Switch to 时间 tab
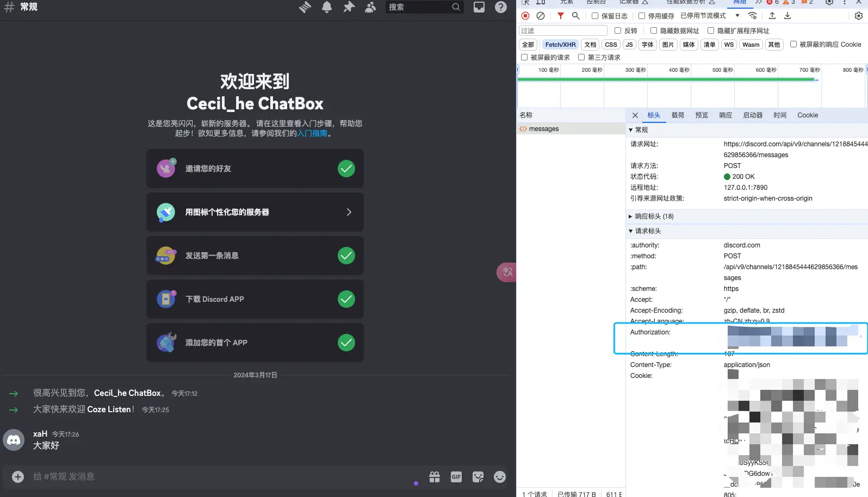This screenshot has width=868, height=497. (780, 115)
